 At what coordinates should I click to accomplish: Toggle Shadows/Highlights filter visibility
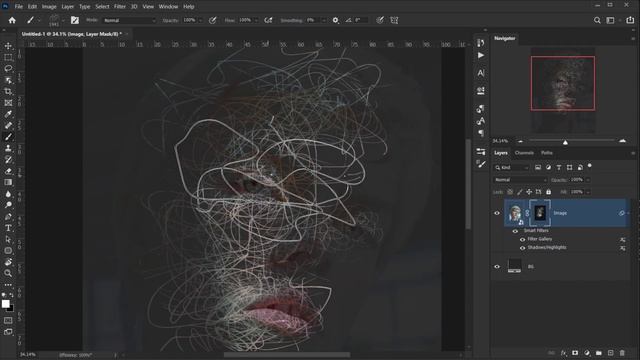tap(522, 248)
